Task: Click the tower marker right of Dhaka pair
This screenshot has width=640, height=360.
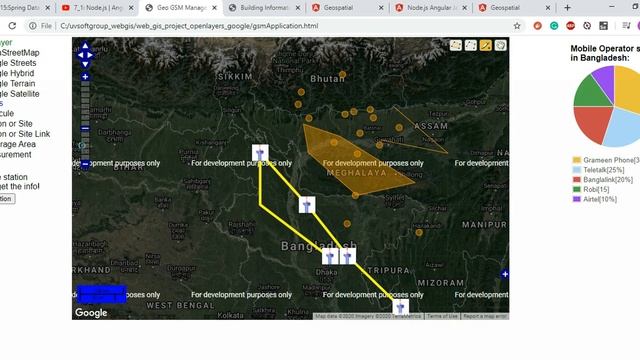Action: click(347, 256)
